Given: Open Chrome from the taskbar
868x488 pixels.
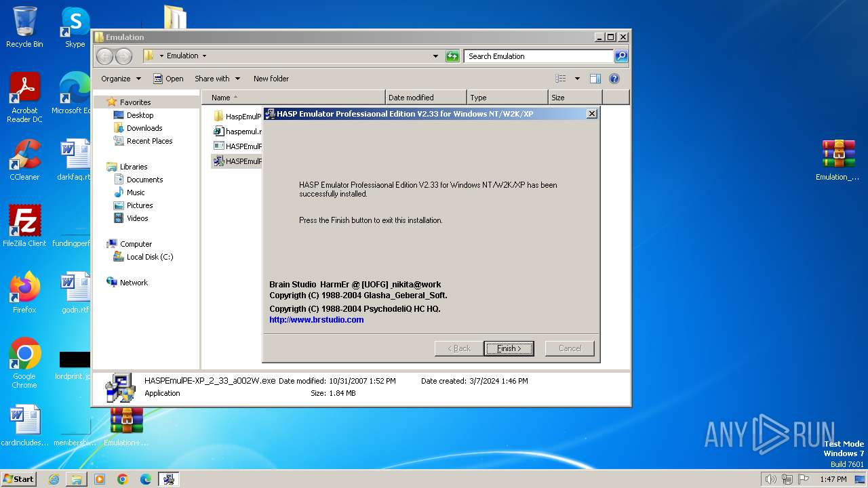Looking at the screenshot, I should (x=123, y=479).
